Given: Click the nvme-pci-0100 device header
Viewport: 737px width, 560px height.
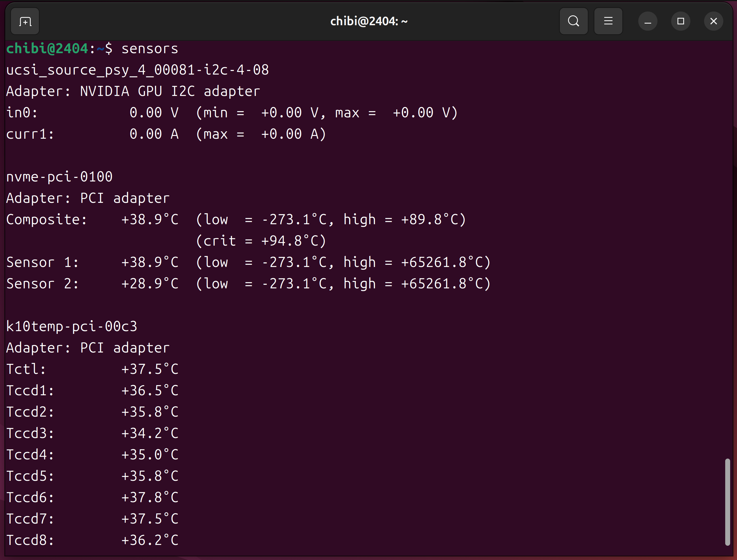Looking at the screenshot, I should tap(59, 177).
